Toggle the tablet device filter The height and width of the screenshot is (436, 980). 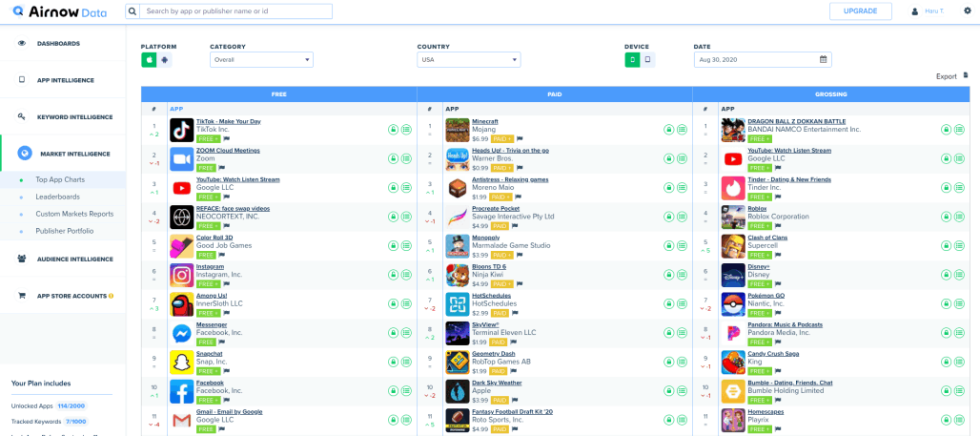point(648,60)
